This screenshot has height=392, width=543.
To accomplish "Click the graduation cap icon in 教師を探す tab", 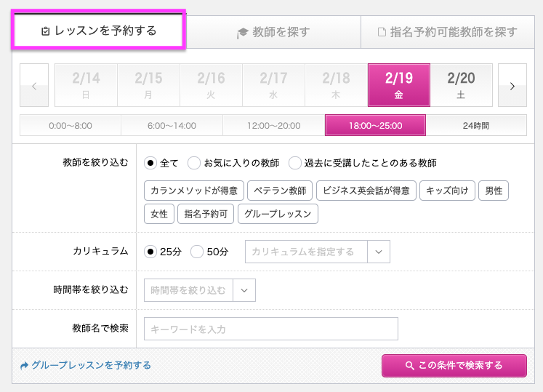I will pyautogui.click(x=242, y=33).
